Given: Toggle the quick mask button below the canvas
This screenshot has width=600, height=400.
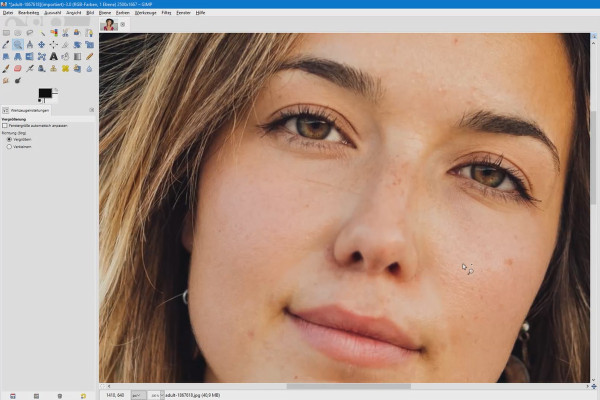Looking at the screenshot, I should click(102, 386).
